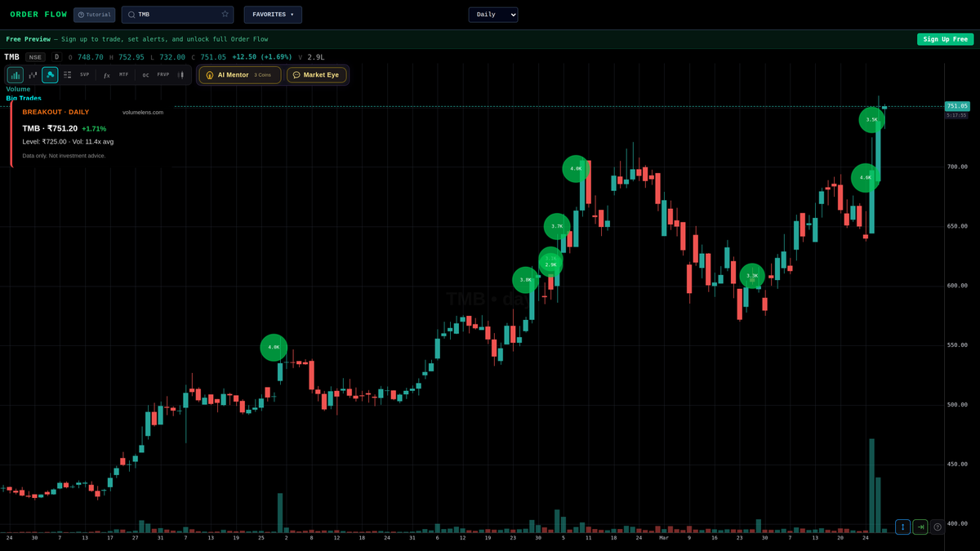Activate the FRVP fixed range volume profile

click(163, 74)
